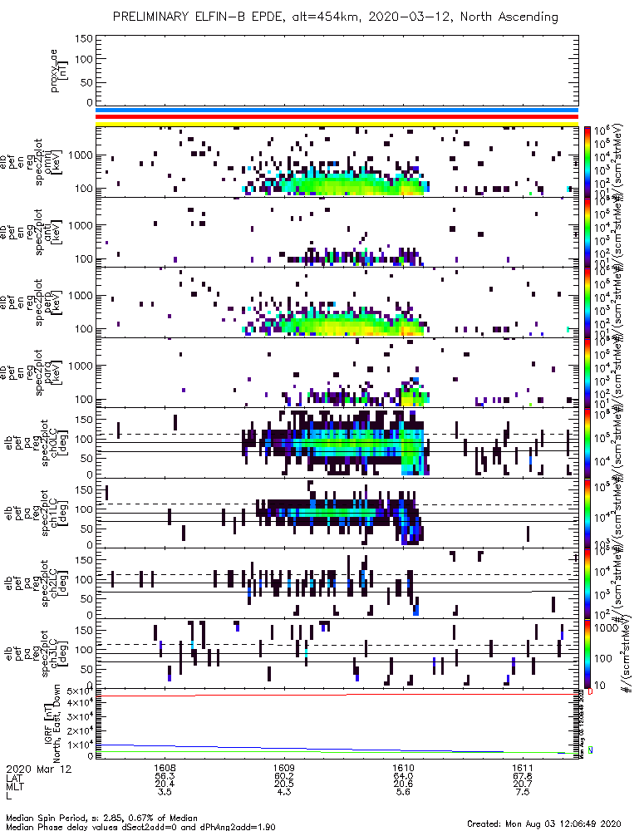Click the 1611 time tick label
The width and height of the screenshot is (644, 831).
click(523, 769)
